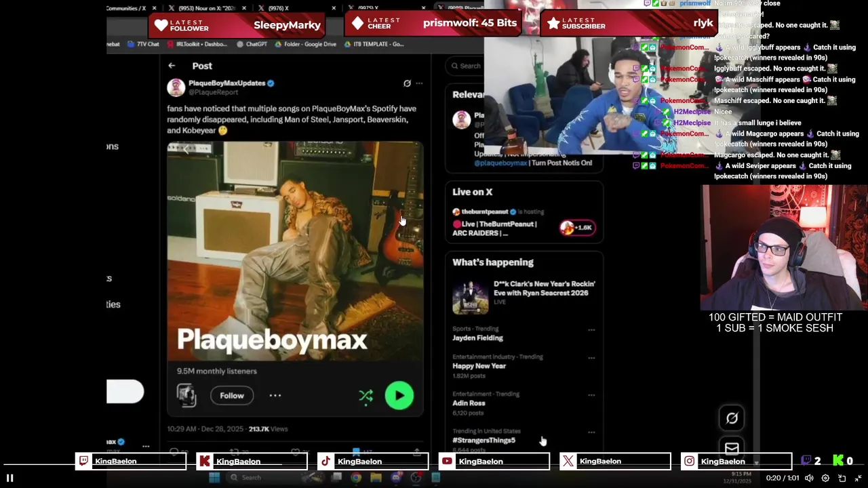Open the post's more options menu
This screenshot has width=868, height=488.
(x=419, y=83)
